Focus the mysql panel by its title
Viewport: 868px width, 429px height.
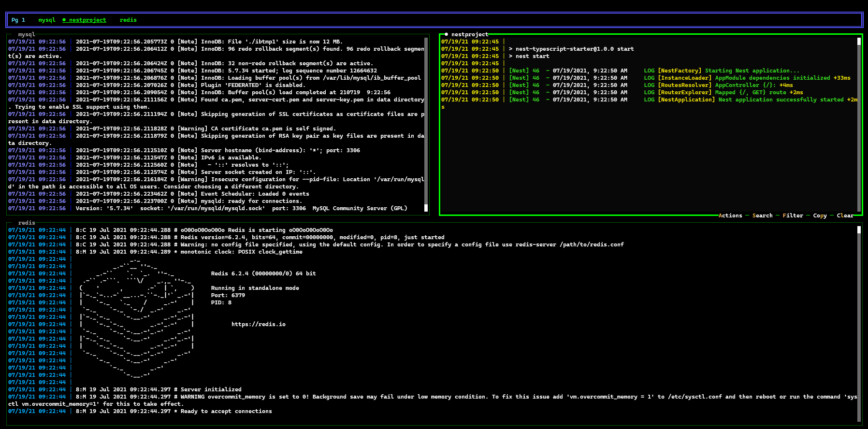27,34
